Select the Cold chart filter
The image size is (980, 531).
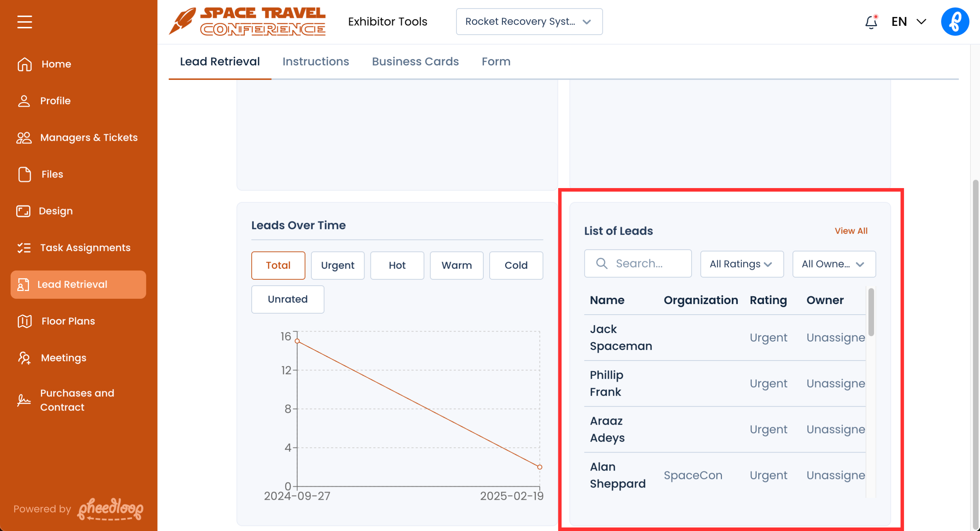(x=516, y=265)
